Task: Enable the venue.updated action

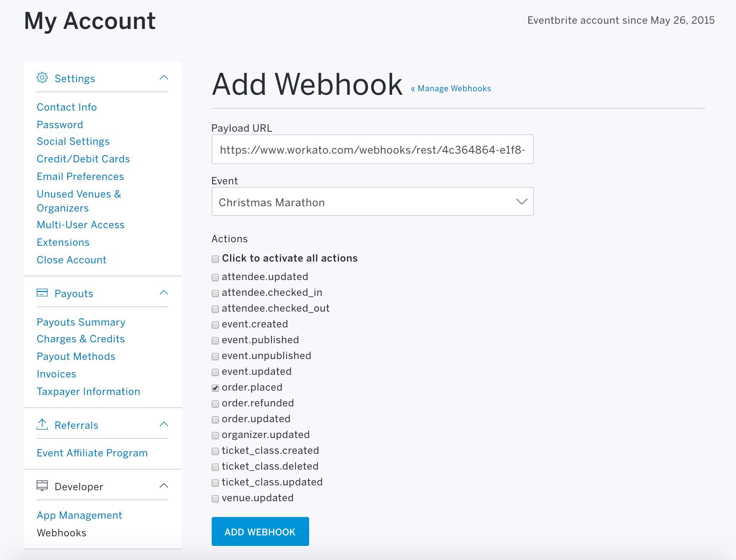Action: [215, 499]
